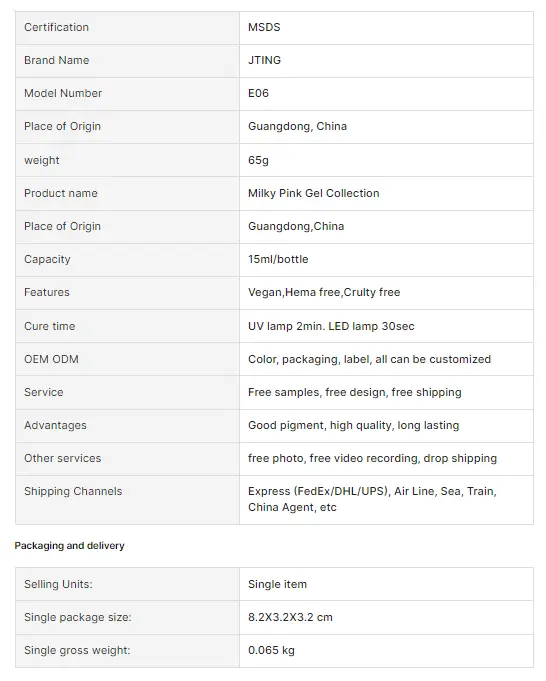Click the Guangdong, China origin value
The height and width of the screenshot is (681, 546).
point(298,126)
